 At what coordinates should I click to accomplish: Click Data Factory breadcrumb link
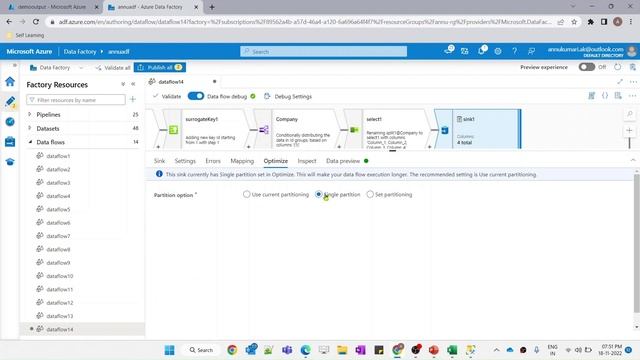click(80, 51)
